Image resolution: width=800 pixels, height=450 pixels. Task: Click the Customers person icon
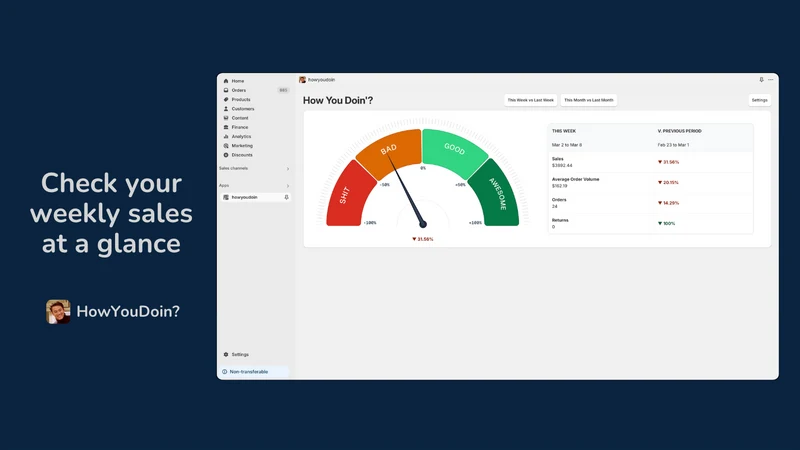(x=226, y=109)
